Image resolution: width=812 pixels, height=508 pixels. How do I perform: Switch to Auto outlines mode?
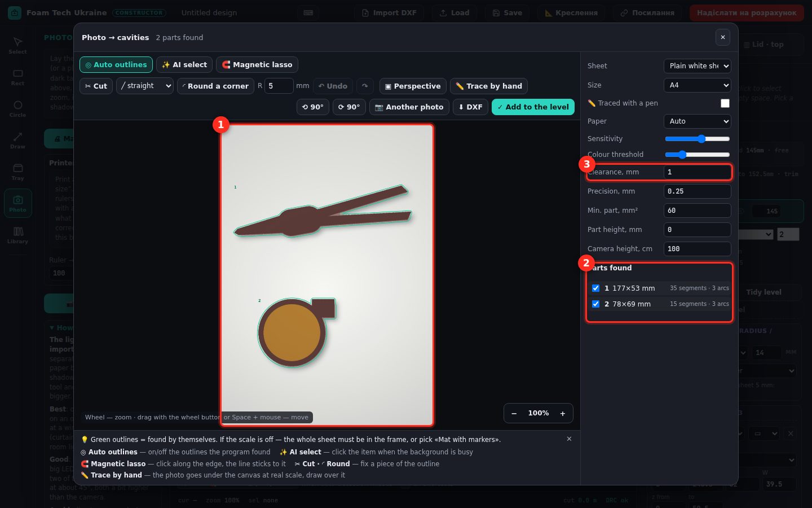(116, 65)
